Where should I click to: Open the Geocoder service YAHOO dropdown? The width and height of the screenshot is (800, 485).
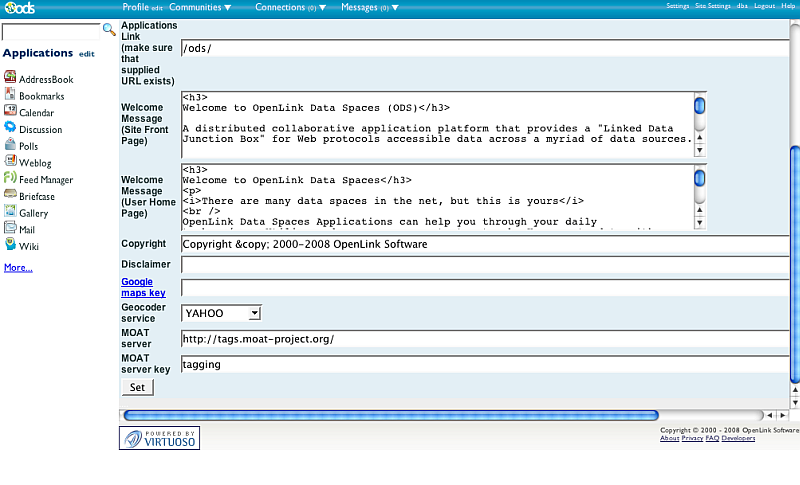pyautogui.click(x=221, y=313)
